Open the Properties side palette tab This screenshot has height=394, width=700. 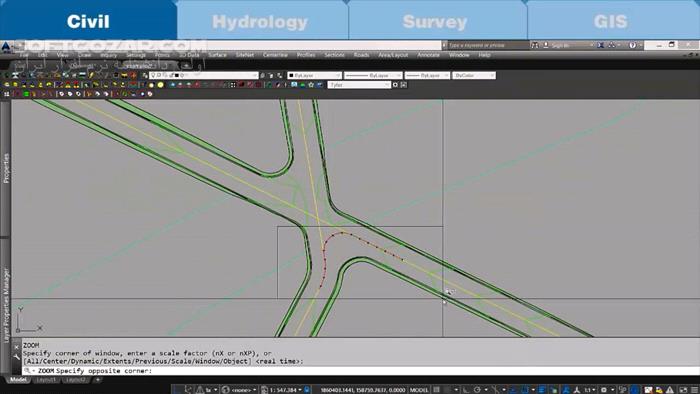(6, 168)
